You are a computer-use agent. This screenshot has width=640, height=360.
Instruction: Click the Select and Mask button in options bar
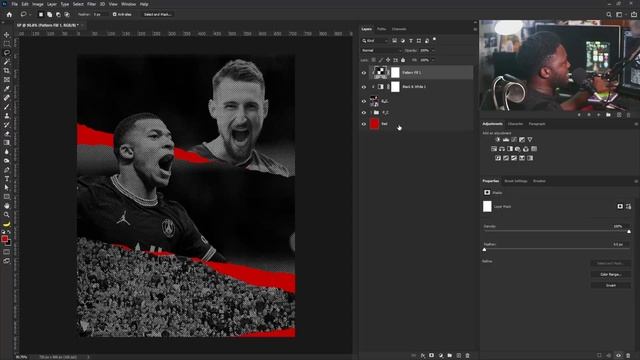click(158, 14)
